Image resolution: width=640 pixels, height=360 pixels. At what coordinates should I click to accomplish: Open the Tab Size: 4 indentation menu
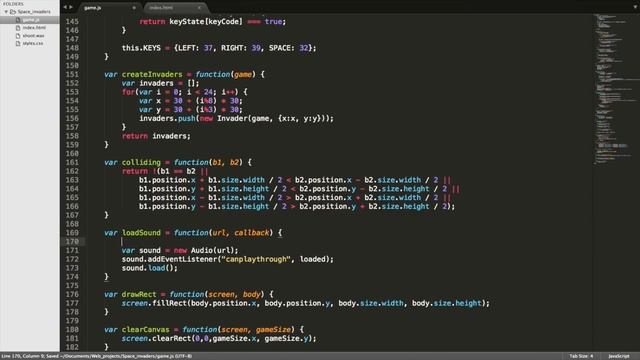[x=581, y=356]
